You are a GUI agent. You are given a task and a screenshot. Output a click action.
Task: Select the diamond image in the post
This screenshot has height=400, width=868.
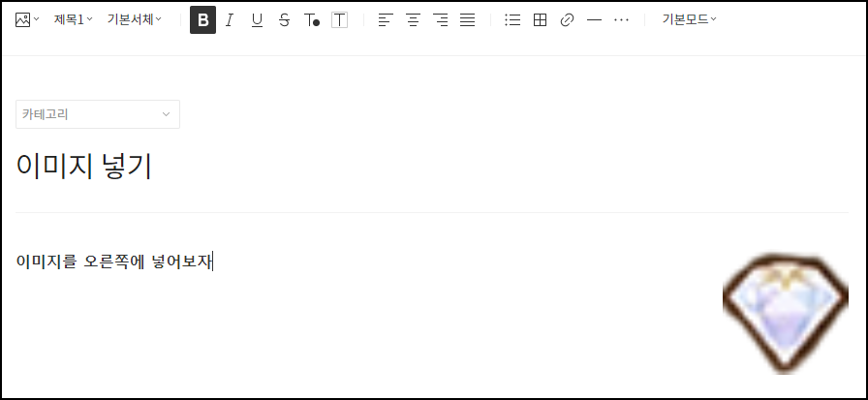pyautogui.click(x=786, y=314)
